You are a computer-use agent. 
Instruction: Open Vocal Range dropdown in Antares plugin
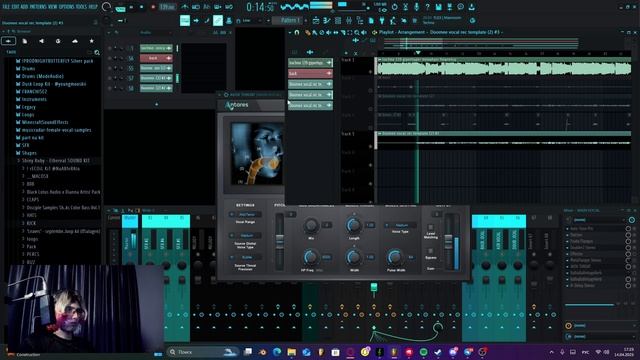(245, 215)
